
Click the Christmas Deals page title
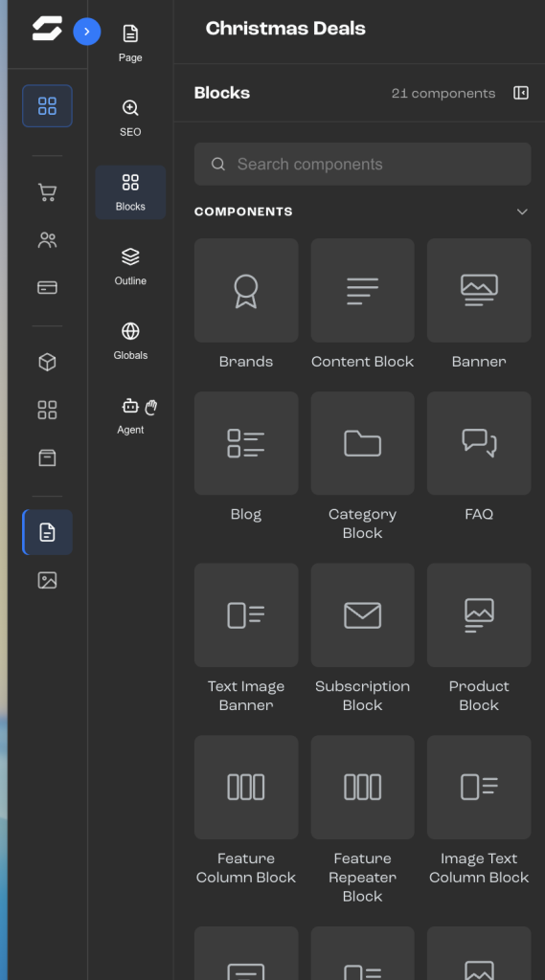point(285,29)
